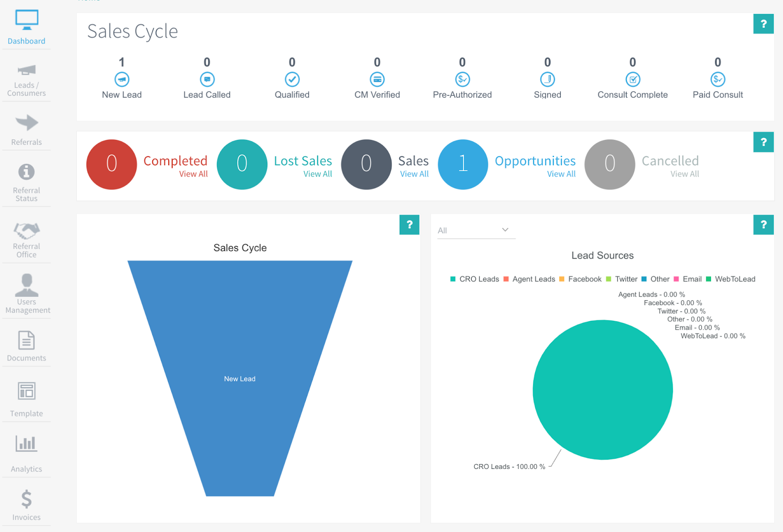Click the Pre-Authorized label

coord(462,95)
